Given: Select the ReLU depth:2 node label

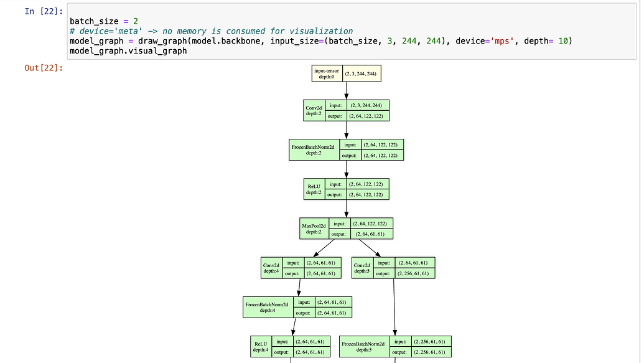Looking at the screenshot, I should (x=313, y=189).
